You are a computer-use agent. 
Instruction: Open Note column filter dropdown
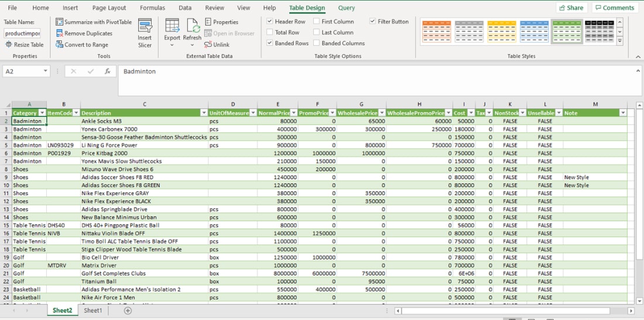pos(623,113)
